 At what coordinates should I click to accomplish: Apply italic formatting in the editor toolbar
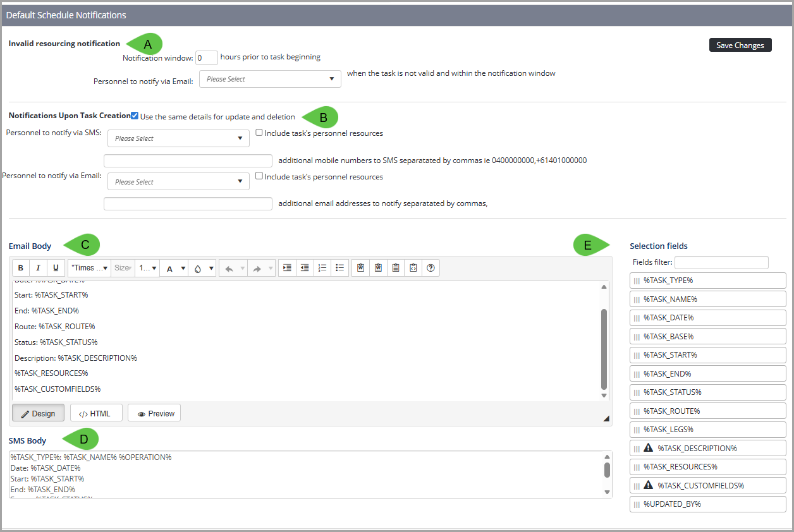pyautogui.click(x=38, y=268)
